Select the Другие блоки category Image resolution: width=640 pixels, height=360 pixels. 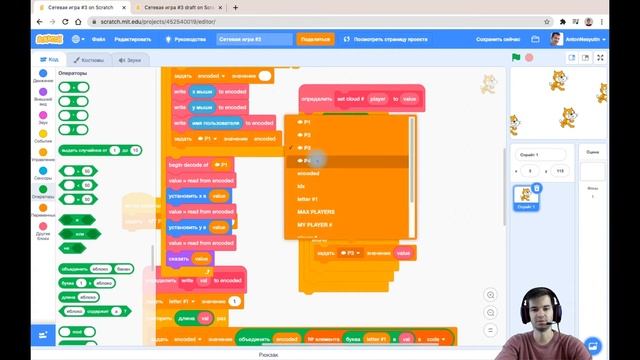[x=43, y=231]
